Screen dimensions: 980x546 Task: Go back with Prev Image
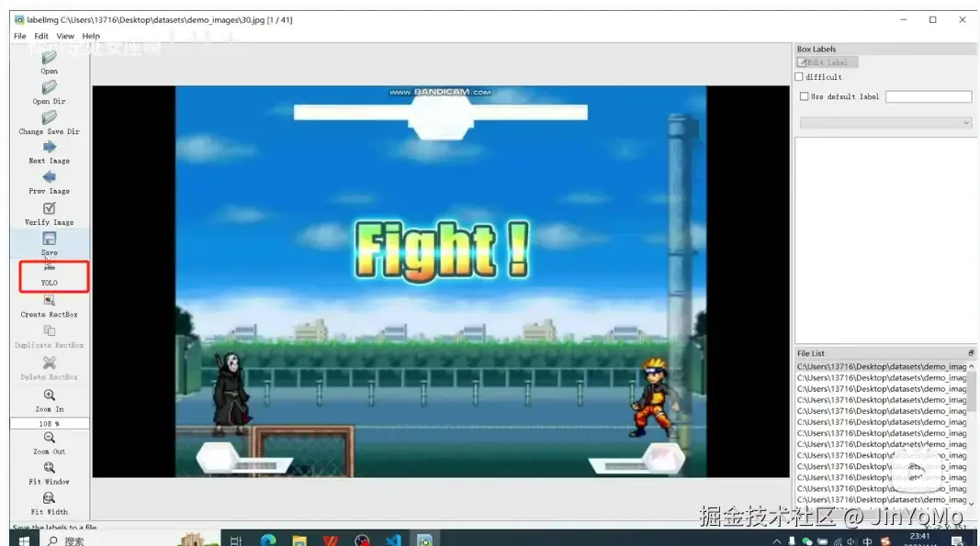click(x=49, y=183)
